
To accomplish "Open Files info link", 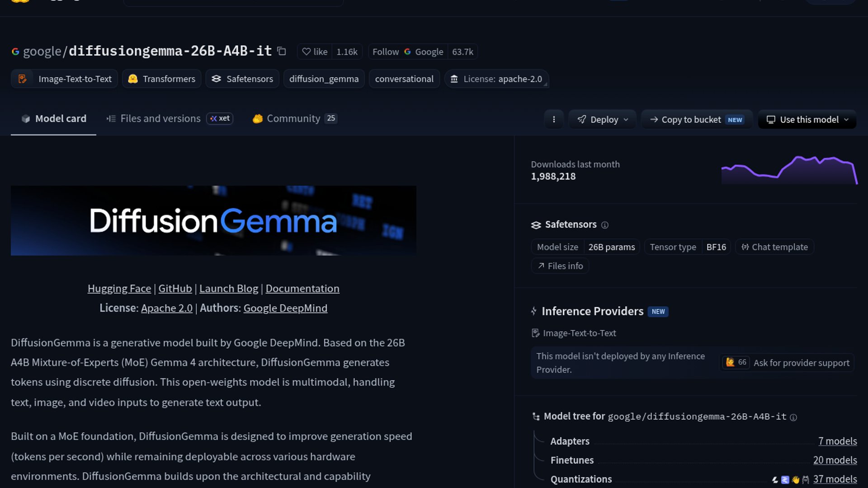I will coord(560,266).
